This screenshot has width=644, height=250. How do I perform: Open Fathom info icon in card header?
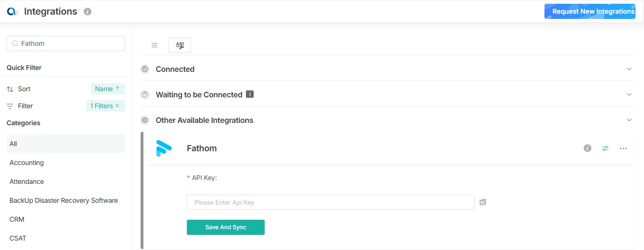click(587, 148)
